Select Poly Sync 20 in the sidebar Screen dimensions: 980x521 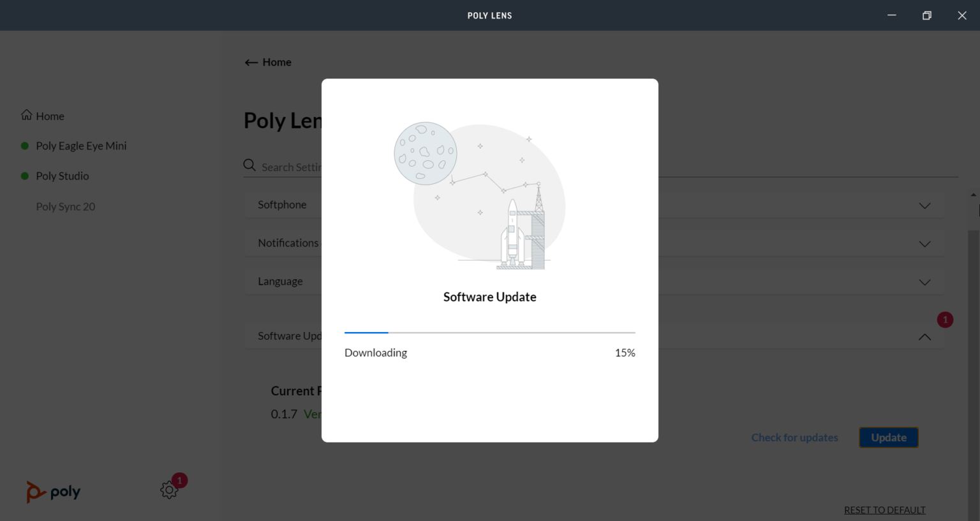[x=66, y=206]
